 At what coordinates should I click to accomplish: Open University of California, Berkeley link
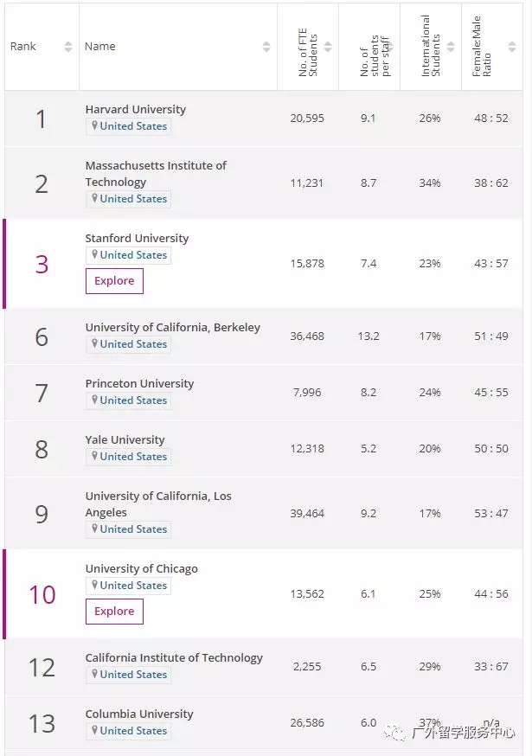point(172,328)
